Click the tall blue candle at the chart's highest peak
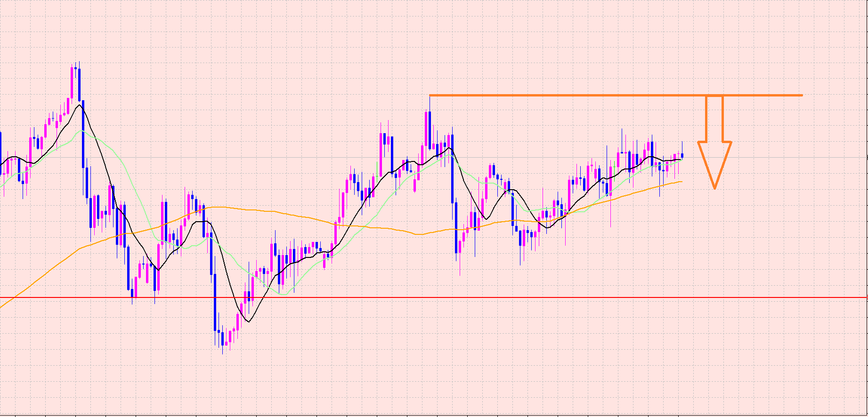The height and width of the screenshot is (417, 868). tap(79, 85)
